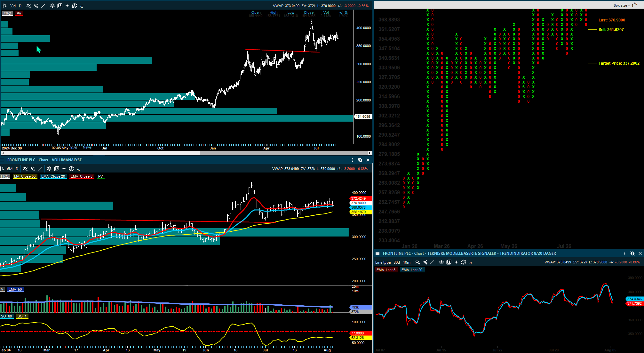Screen dimensions: 644x353
Task: Toggle the PV label in VOLUMANALYSE chart
Action: pyautogui.click(x=100, y=176)
